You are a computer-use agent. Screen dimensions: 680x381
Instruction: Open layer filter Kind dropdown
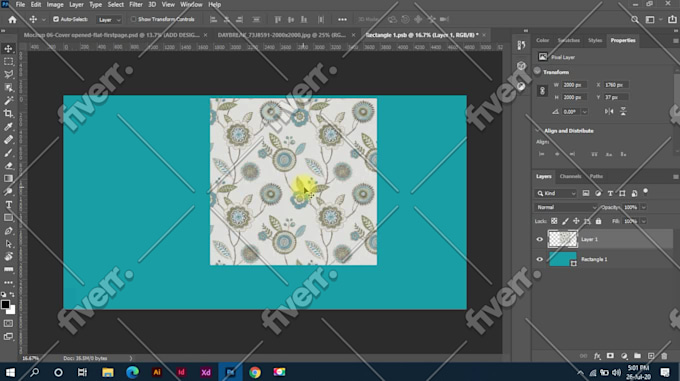point(556,193)
